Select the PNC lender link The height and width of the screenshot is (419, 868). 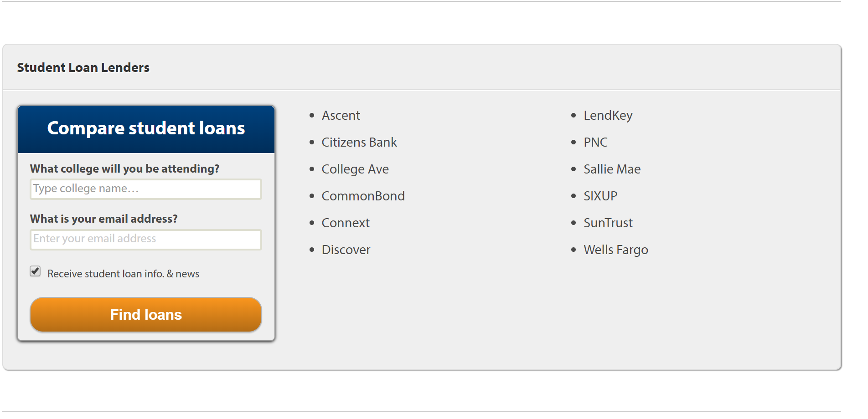coord(595,143)
